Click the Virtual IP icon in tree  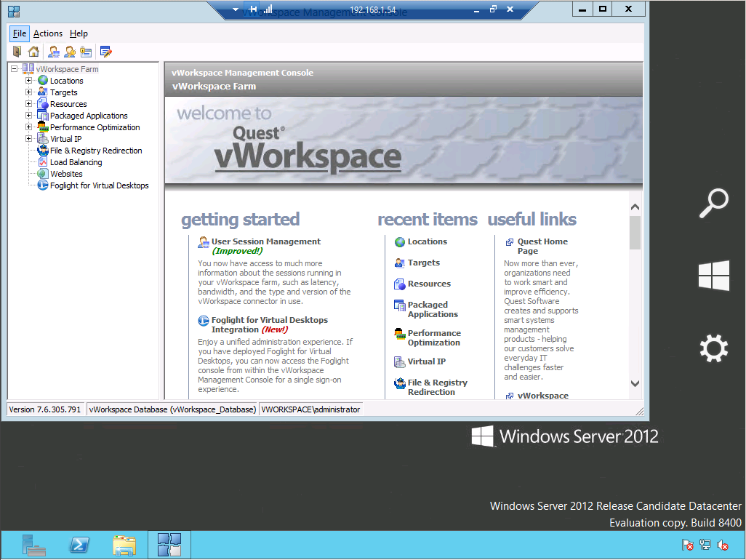tap(43, 138)
